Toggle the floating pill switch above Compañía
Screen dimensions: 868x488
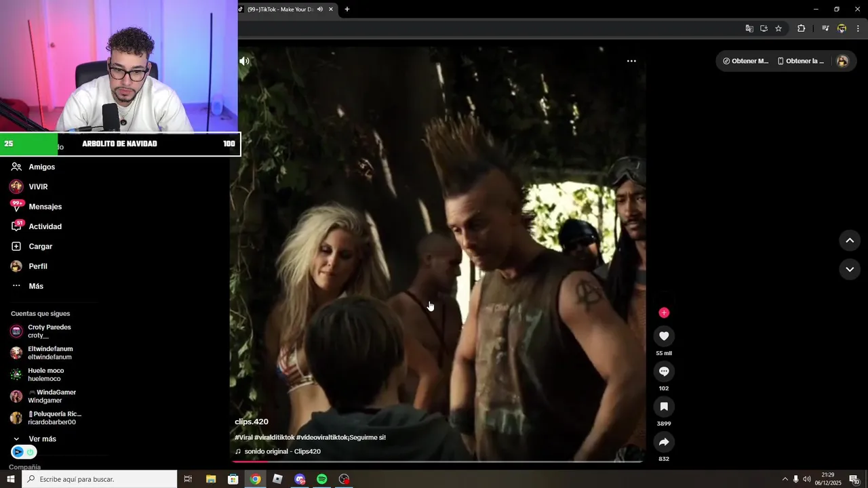[x=24, y=452]
